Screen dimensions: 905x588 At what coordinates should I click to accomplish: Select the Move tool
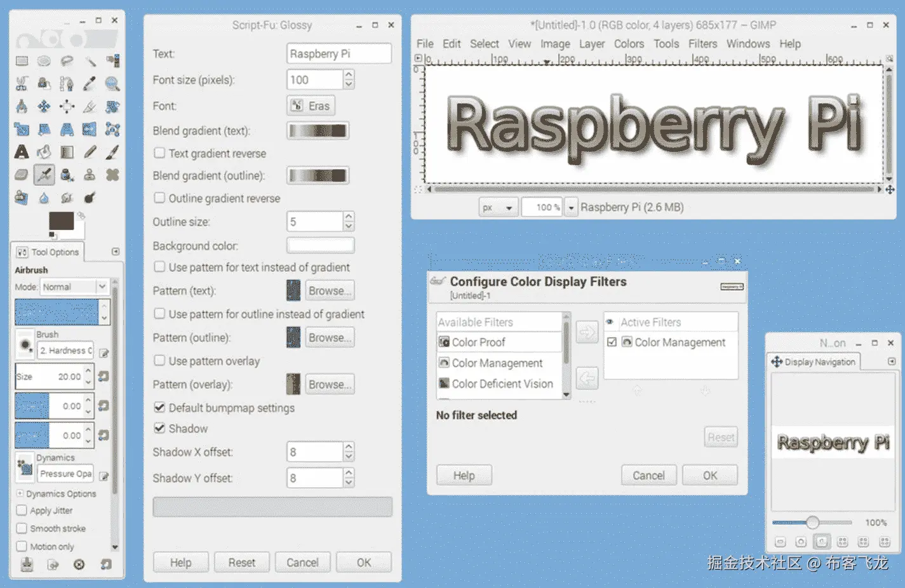(44, 107)
